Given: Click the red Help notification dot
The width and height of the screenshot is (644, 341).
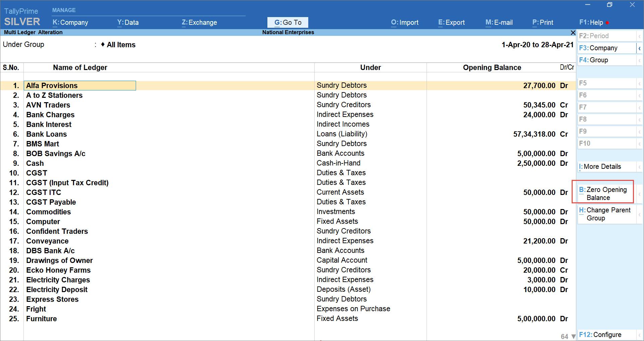Looking at the screenshot, I should [607, 23].
